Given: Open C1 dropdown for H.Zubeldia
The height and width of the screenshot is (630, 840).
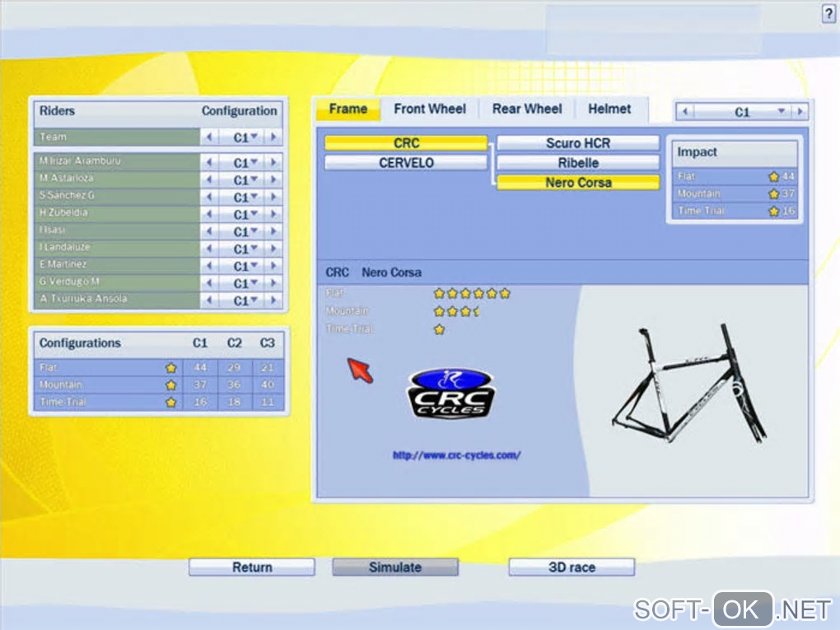Looking at the screenshot, I should click(241, 214).
